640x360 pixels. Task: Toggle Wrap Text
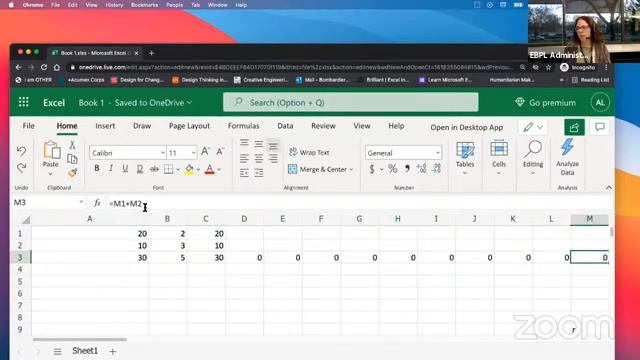tap(309, 152)
